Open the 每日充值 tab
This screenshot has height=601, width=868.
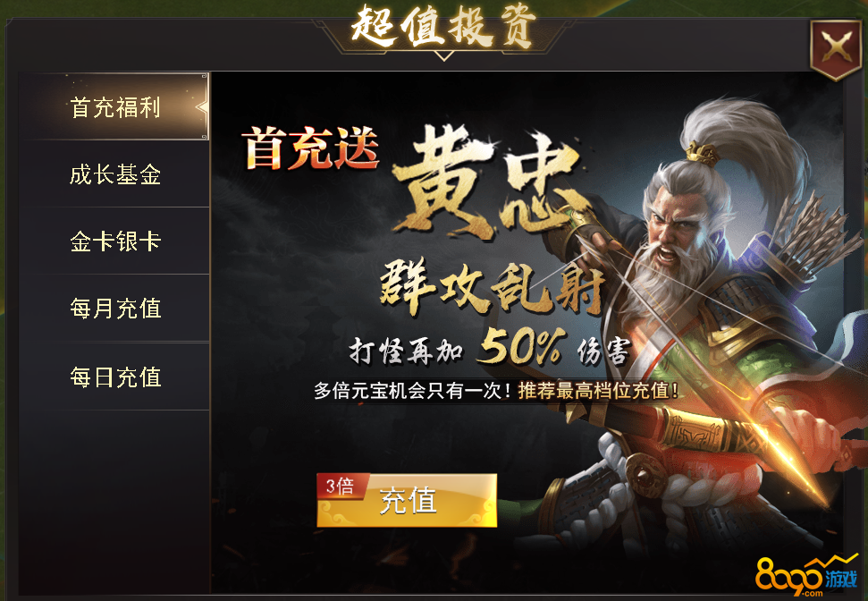[114, 377]
